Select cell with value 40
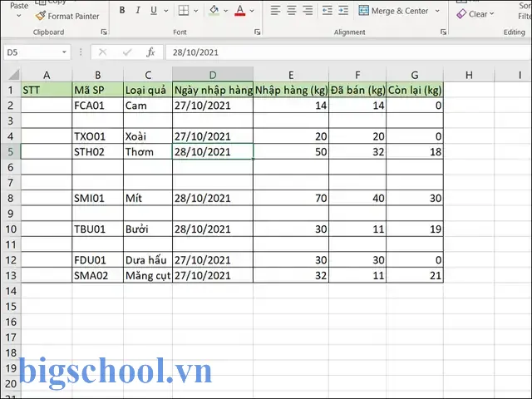The width and height of the screenshot is (532, 399). (x=357, y=198)
